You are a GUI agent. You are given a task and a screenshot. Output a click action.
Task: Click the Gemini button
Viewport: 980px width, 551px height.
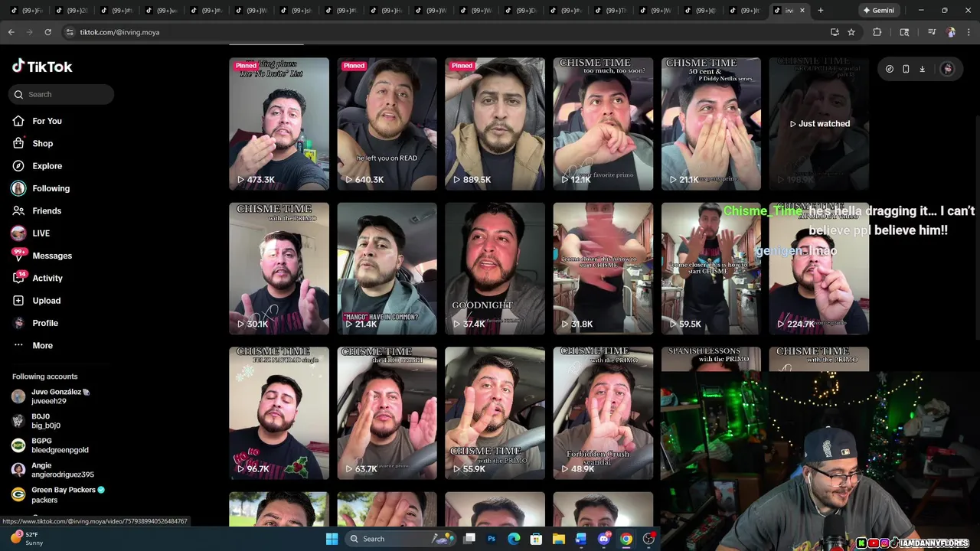pos(878,11)
